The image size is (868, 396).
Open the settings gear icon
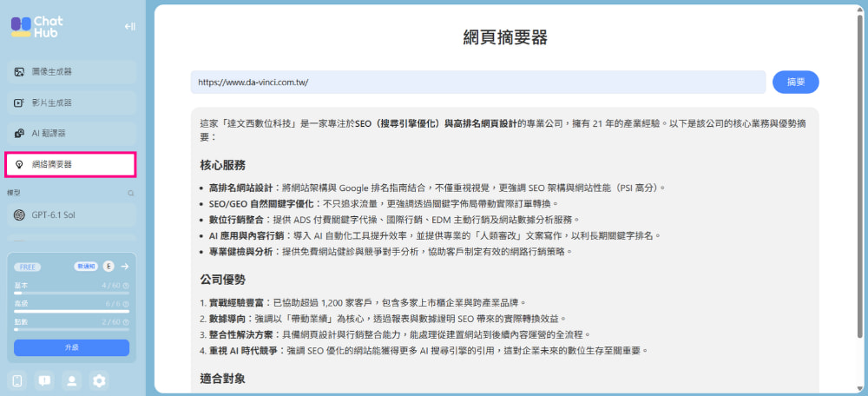tap(99, 381)
